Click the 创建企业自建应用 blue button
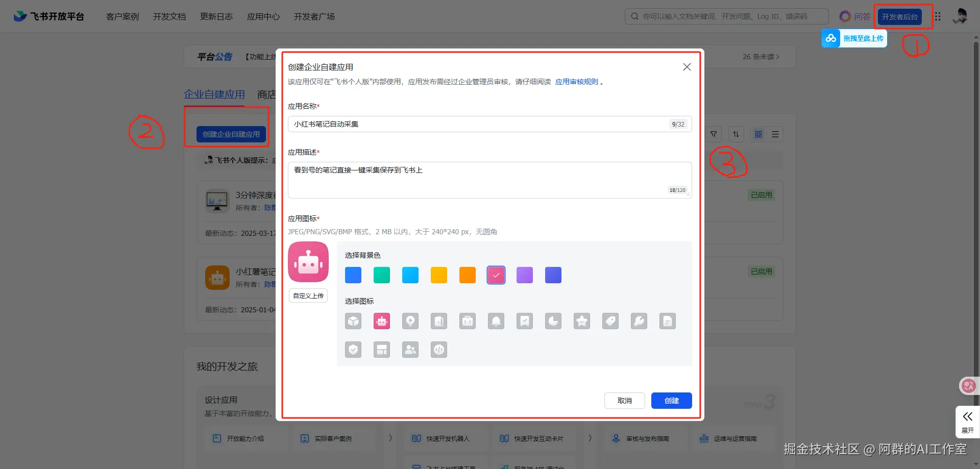This screenshot has height=469, width=980. [231, 134]
